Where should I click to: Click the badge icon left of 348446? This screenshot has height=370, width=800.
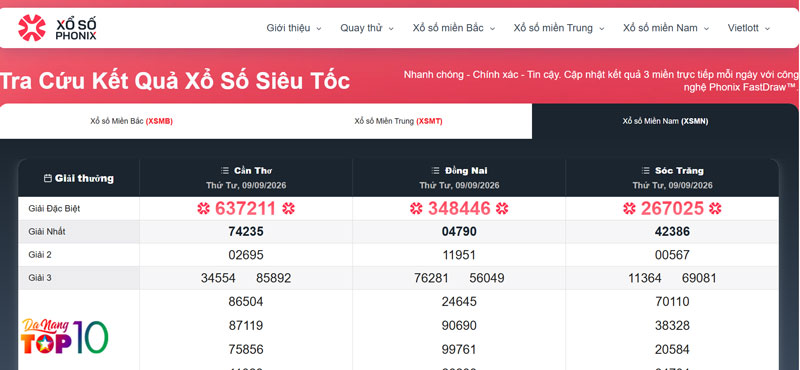416,208
